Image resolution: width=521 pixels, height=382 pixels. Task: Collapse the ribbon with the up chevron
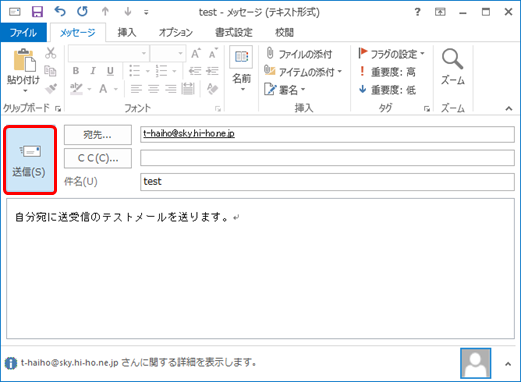pos(509,108)
